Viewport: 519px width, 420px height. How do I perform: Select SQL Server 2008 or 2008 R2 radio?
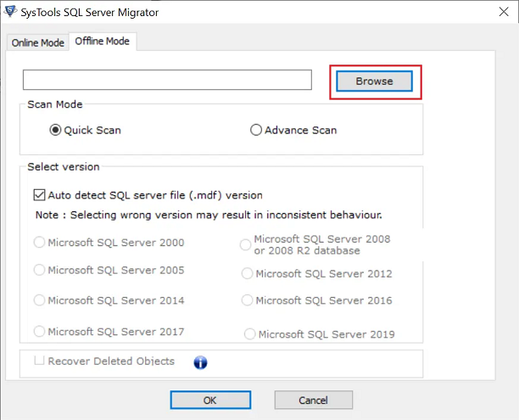245,244
